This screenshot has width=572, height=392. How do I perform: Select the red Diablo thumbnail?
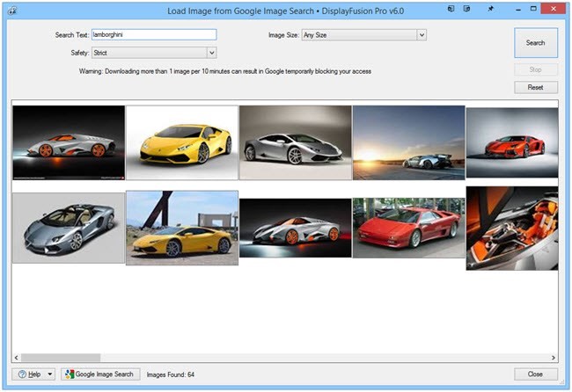point(409,228)
